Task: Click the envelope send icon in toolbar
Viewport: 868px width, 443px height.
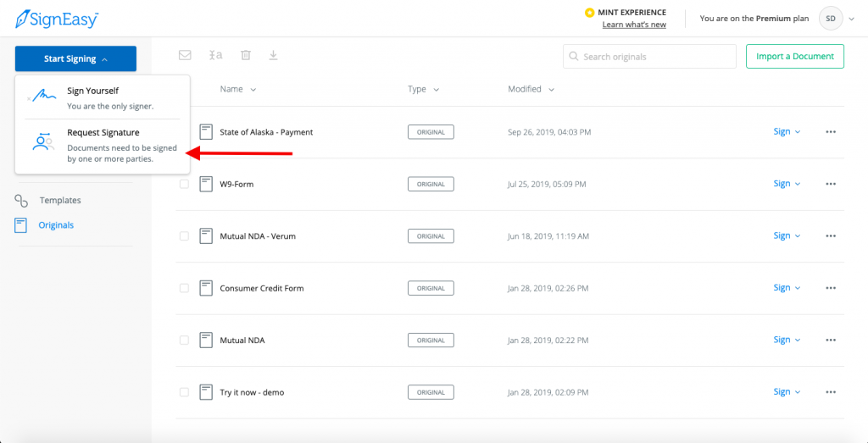Action: pos(185,55)
